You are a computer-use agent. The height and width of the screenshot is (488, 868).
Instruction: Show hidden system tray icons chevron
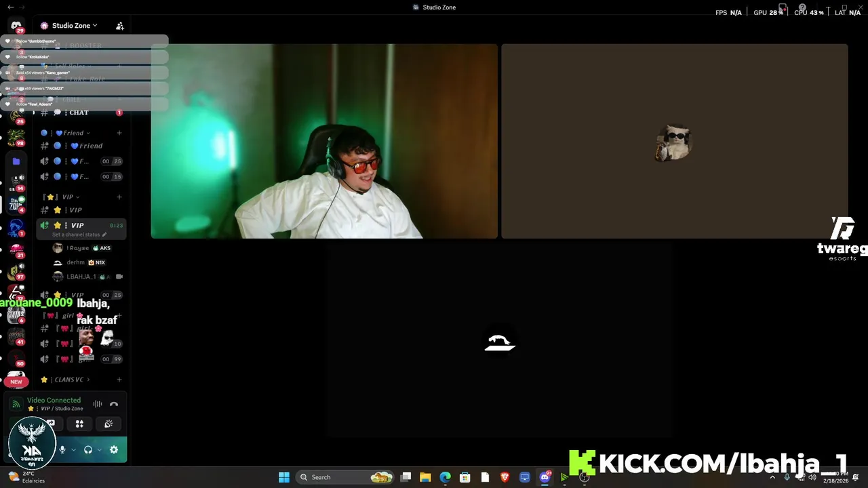(x=772, y=477)
